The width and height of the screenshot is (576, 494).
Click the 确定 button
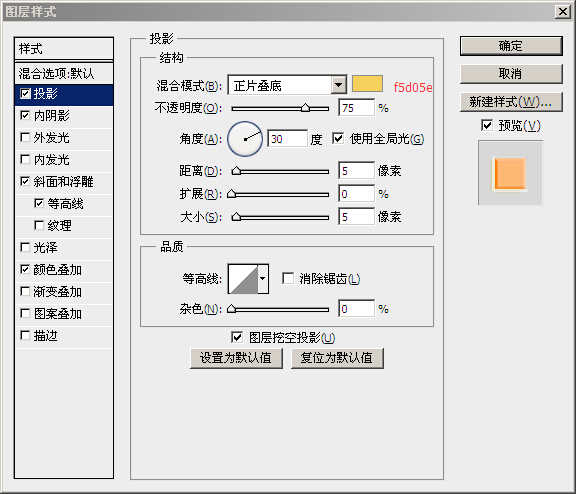click(511, 46)
